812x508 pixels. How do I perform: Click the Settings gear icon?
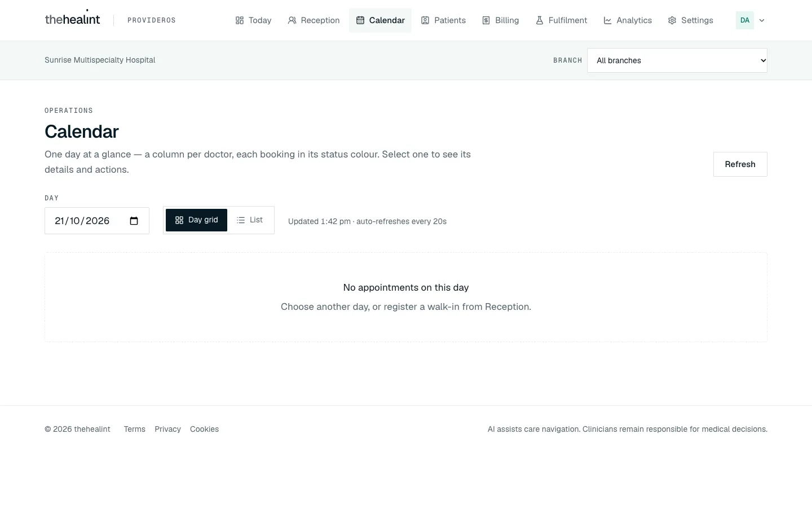tap(672, 20)
